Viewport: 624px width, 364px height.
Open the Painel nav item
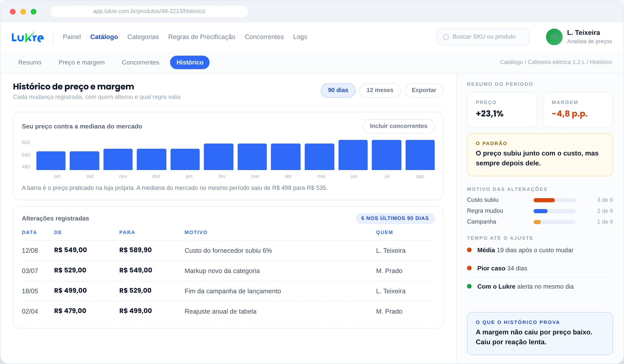[72, 37]
